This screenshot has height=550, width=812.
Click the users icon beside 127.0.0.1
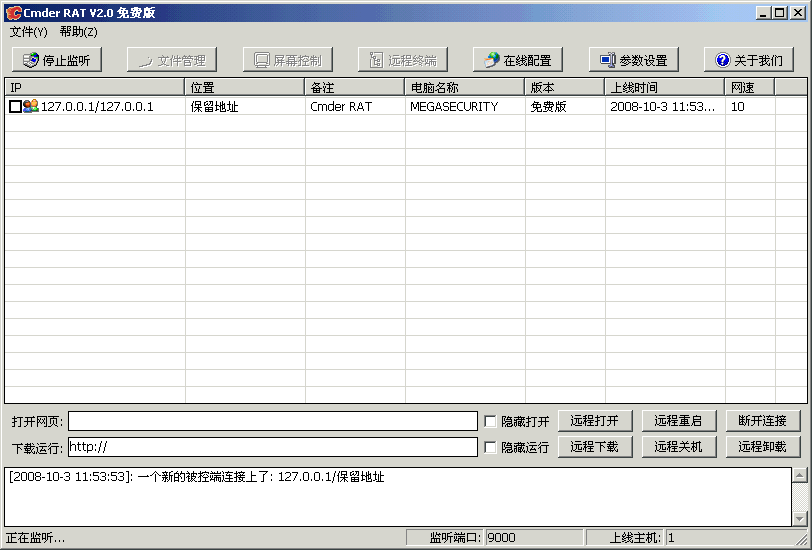click(30, 106)
